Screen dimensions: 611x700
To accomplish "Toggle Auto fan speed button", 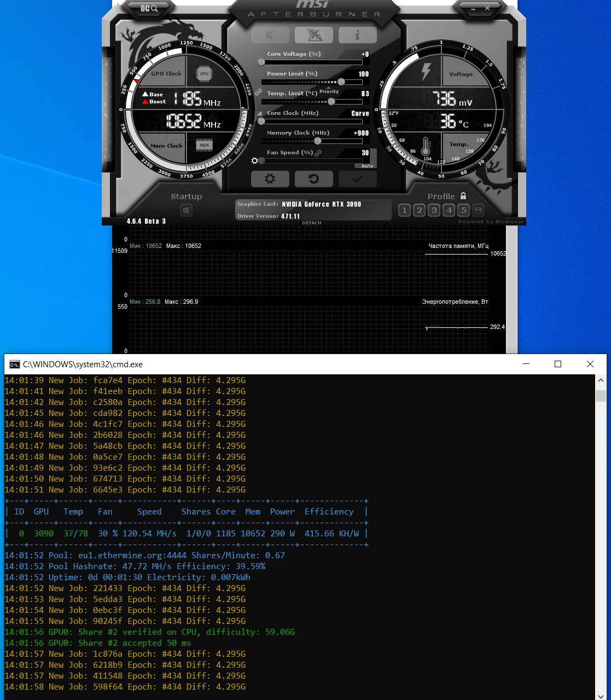I will (x=366, y=165).
